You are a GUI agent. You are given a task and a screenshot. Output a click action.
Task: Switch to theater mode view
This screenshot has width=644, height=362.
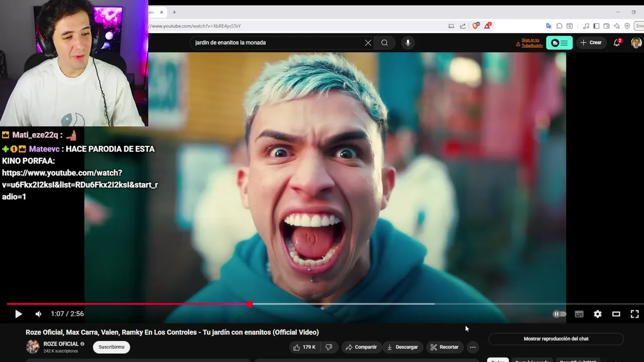pyautogui.click(x=616, y=314)
